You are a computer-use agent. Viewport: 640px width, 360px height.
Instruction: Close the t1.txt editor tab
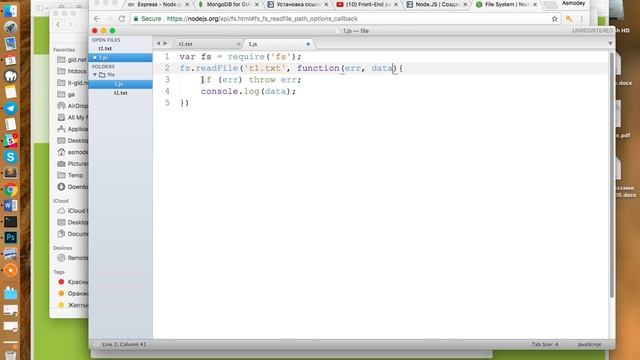pyautogui.click(x=238, y=44)
